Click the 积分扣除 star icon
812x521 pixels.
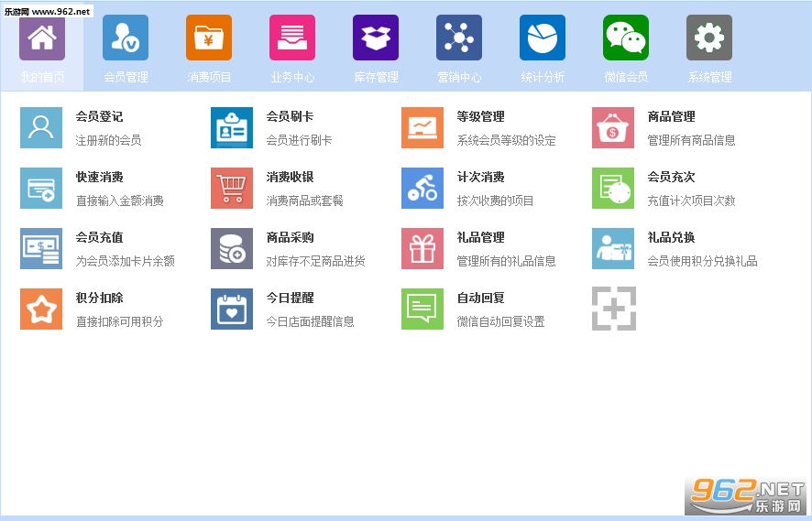(41, 309)
